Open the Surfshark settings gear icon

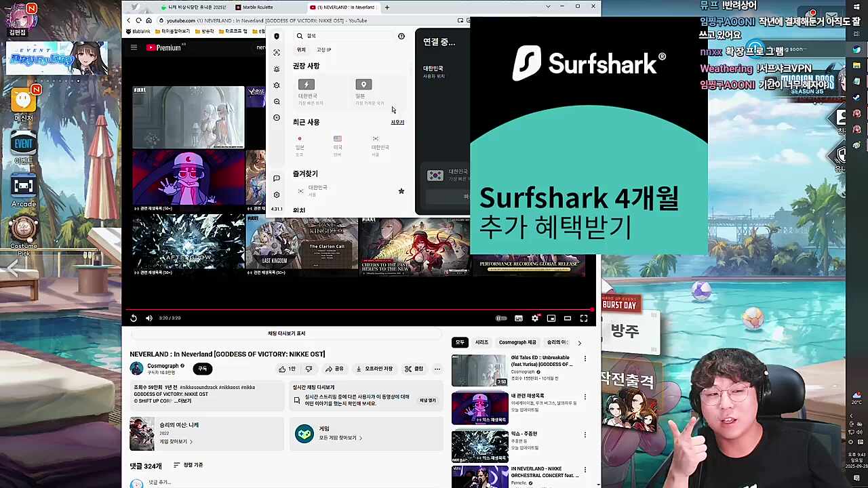tap(277, 85)
